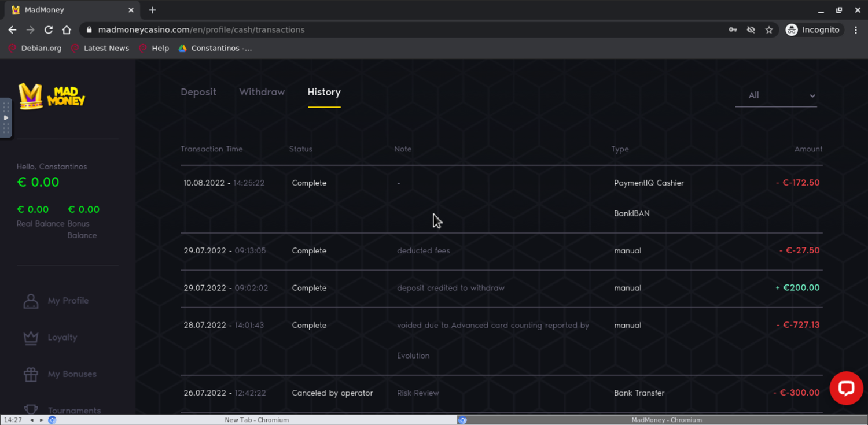
Task: Switch to the Deposit tab
Action: click(198, 92)
